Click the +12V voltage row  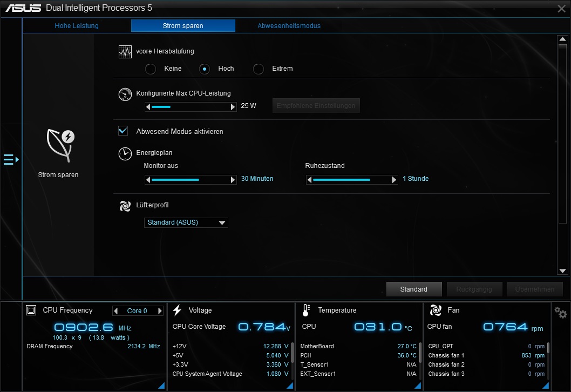(230, 347)
